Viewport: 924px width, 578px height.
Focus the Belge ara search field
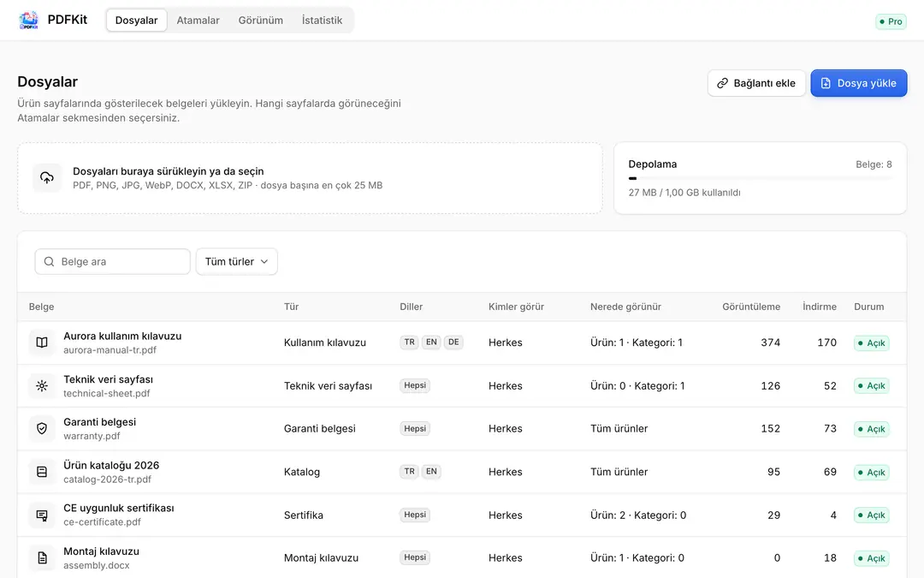113,261
